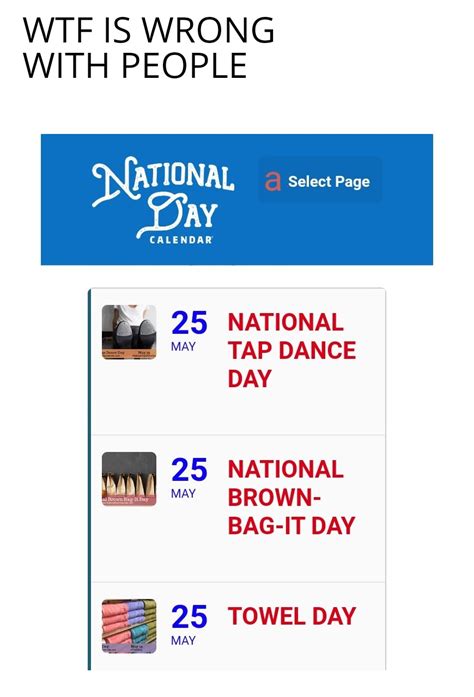
Task: Click MAY label under Tap Dance date
Action: (183, 346)
